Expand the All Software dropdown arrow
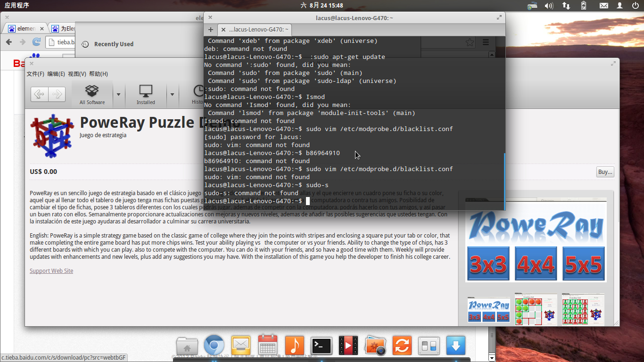The height and width of the screenshot is (362, 644). tap(118, 94)
